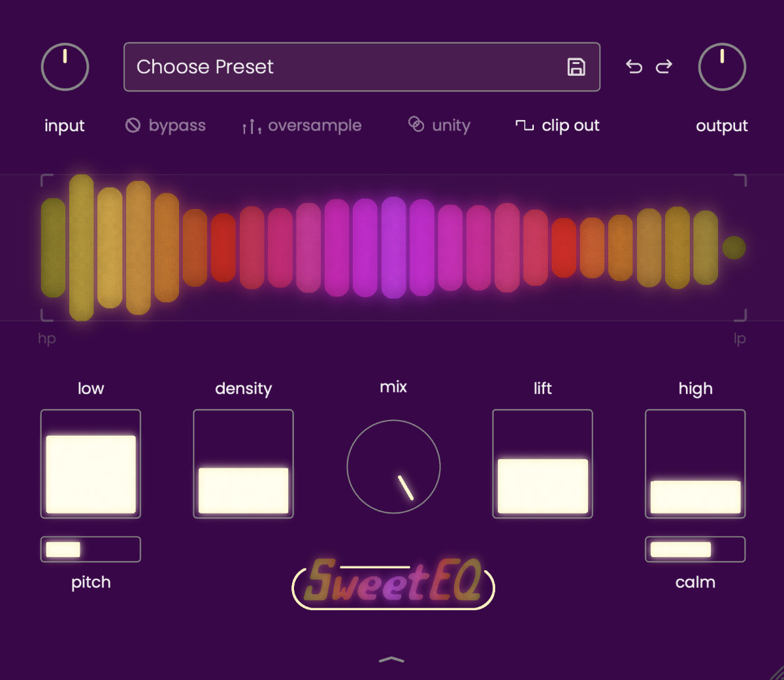Click the input gain knob
The height and width of the screenshot is (680, 784).
coord(65,67)
